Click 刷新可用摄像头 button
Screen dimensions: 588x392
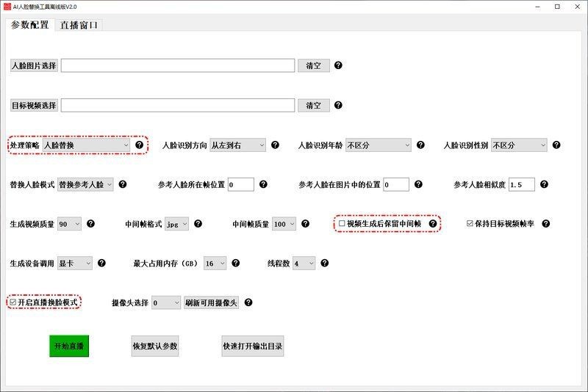[211, 302]
